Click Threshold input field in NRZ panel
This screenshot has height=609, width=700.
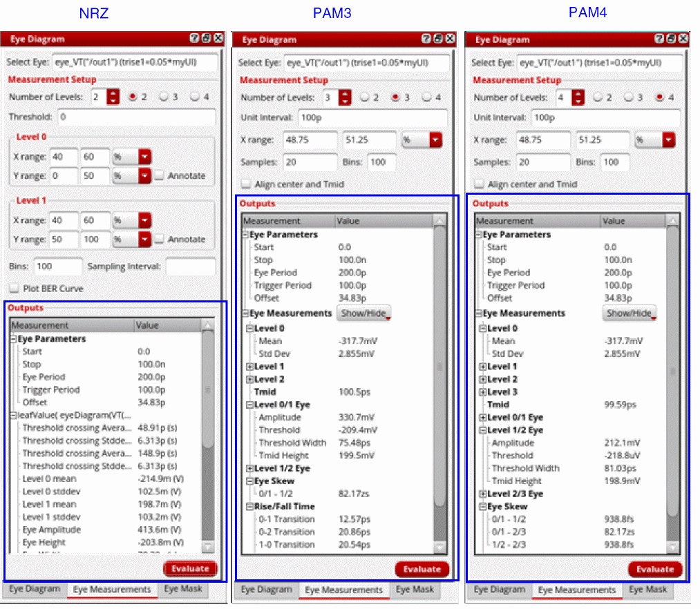pyautogui.click(x=136, y=117)
